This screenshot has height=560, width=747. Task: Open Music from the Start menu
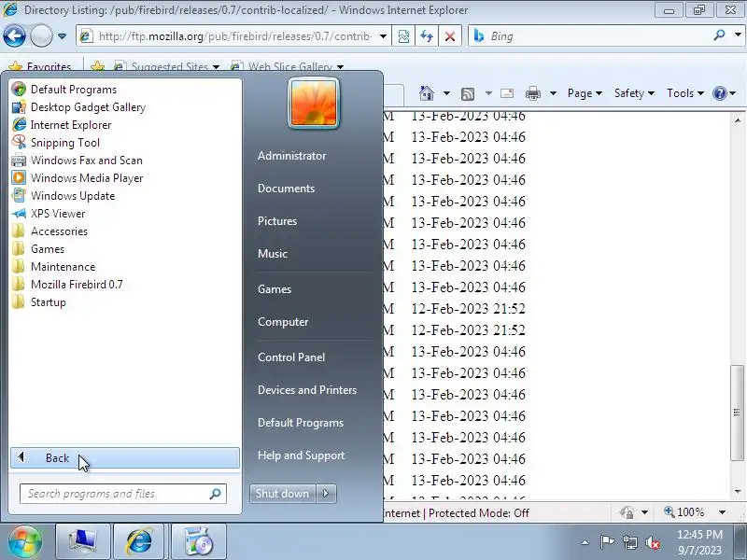click(273, 254)
